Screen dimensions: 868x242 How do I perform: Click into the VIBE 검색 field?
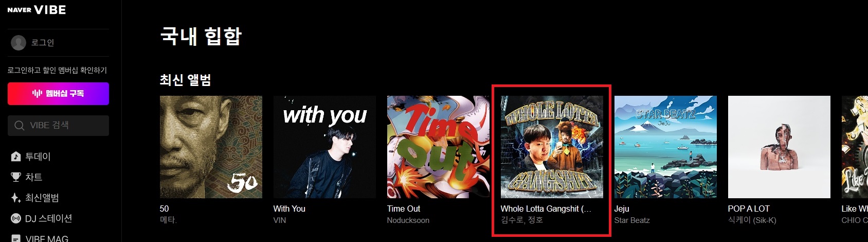(x=58, y=126)
